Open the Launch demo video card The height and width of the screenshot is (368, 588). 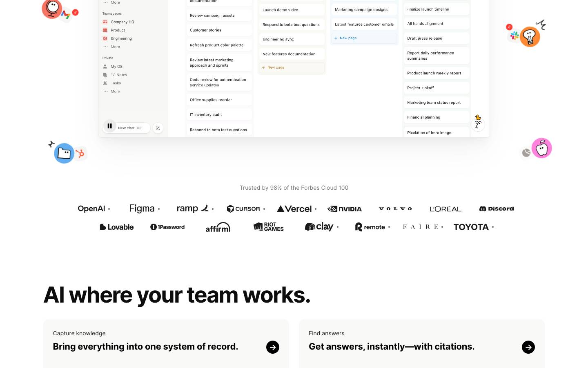point(292,10)
